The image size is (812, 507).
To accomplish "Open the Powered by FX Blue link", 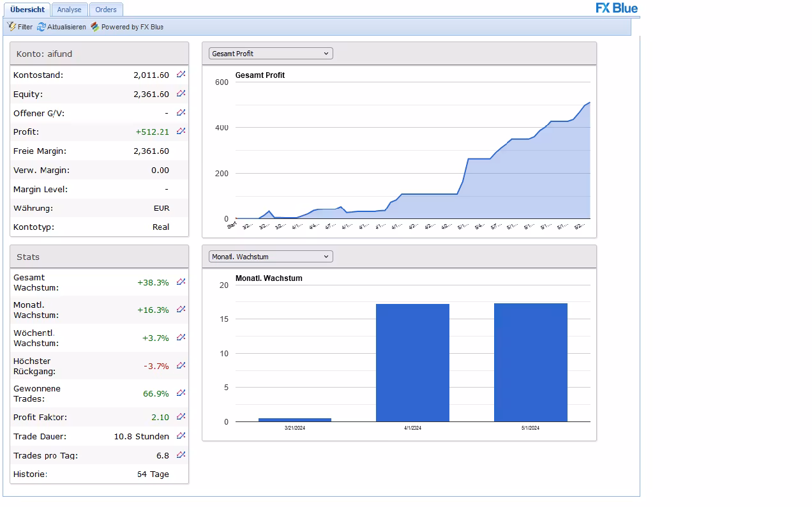I will pos(127,27).
